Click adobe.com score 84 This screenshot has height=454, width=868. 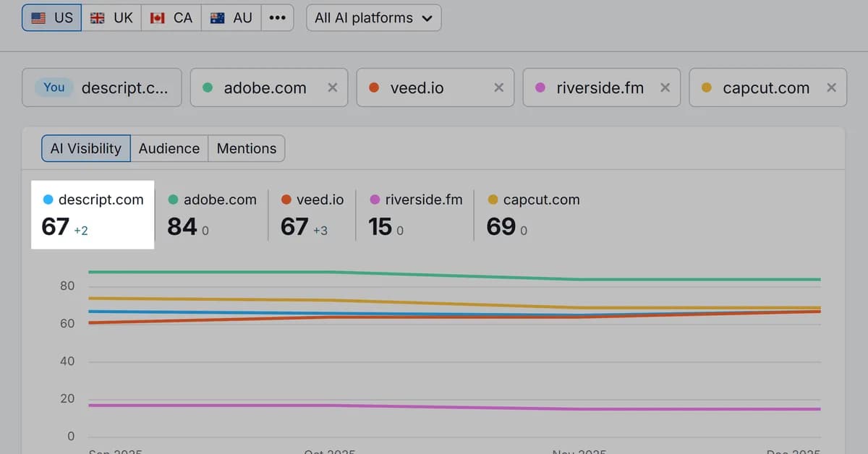point(182,227)
